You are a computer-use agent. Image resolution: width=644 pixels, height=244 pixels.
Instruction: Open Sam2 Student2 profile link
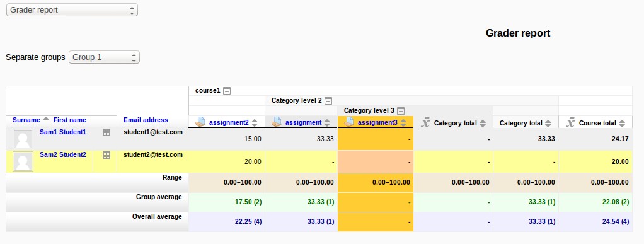[x=63, y=155]
